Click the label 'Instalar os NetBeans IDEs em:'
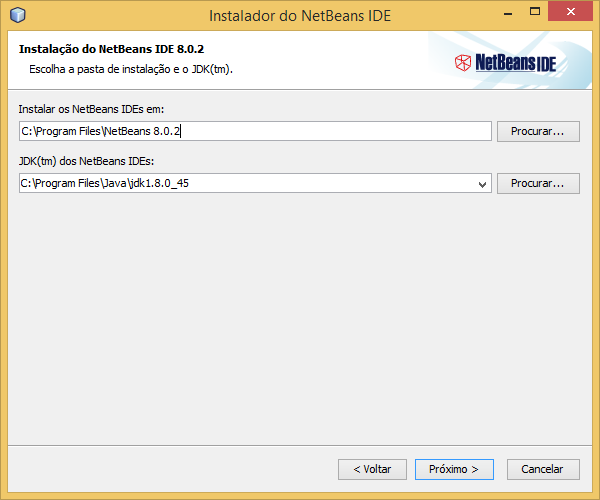Viewport: 600px width, 500px height. pyautogui.click(x=91, y=109)
